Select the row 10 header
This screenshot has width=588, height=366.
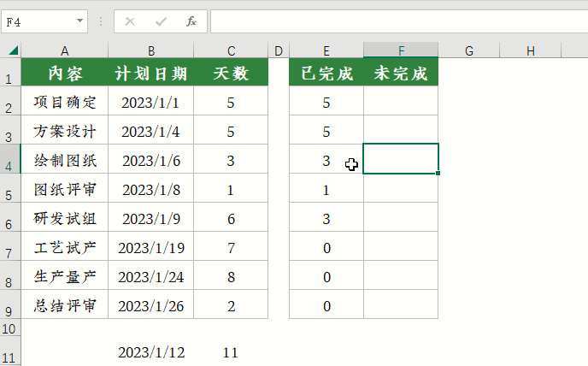click(10, 329)
